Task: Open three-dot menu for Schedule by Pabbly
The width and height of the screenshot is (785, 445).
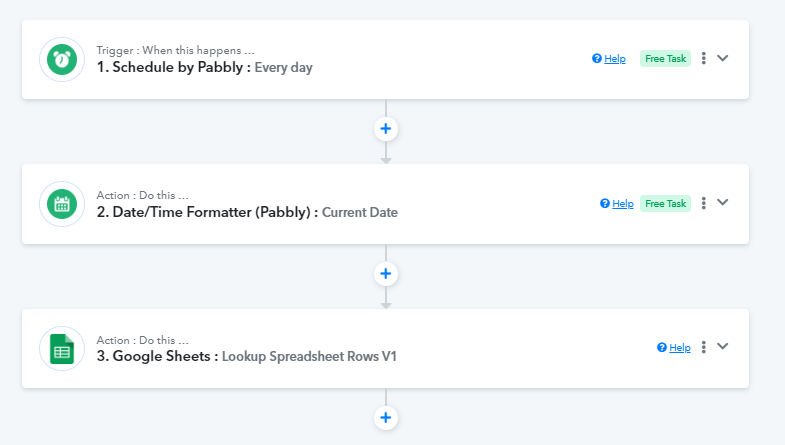Action: [703, 58]
